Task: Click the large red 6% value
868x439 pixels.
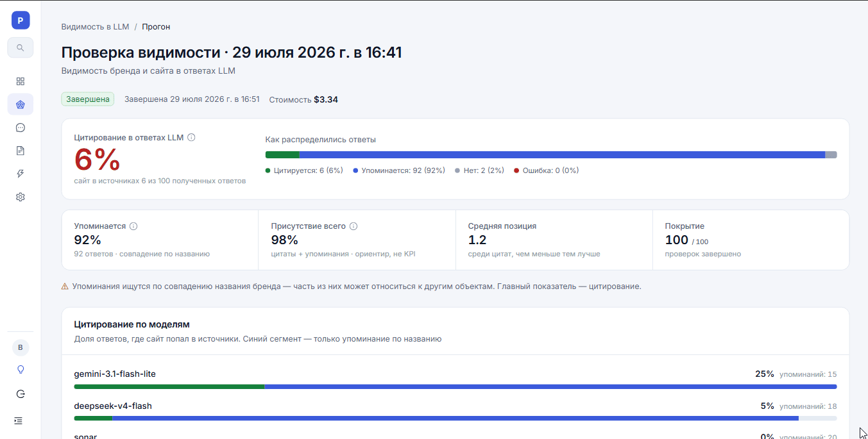Action: 98,160
